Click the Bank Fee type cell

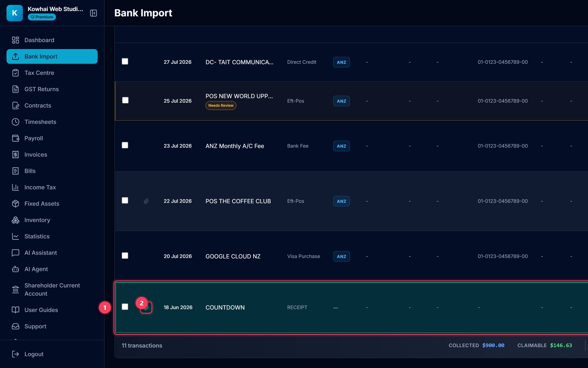click(x=298, y=146)
